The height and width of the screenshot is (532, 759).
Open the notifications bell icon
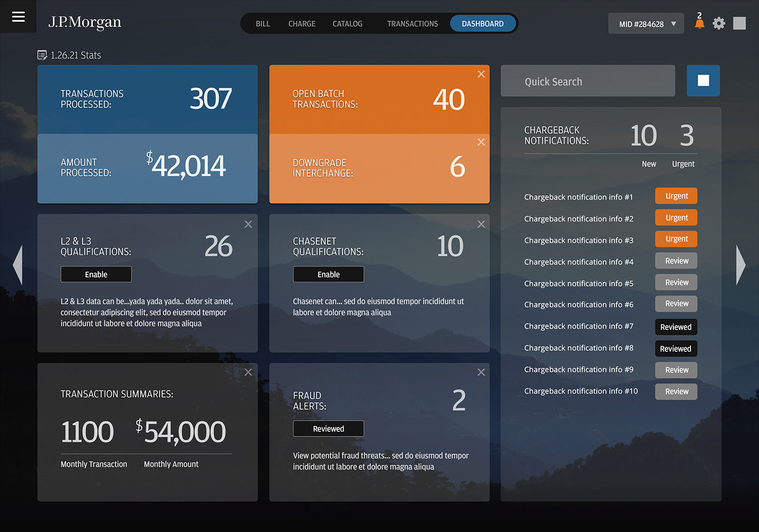click(x=699, y=23)
